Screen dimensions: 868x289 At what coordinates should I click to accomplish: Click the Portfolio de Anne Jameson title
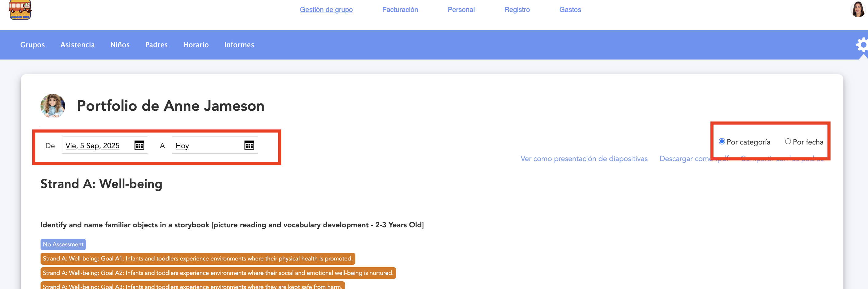[x=170, y=106]
